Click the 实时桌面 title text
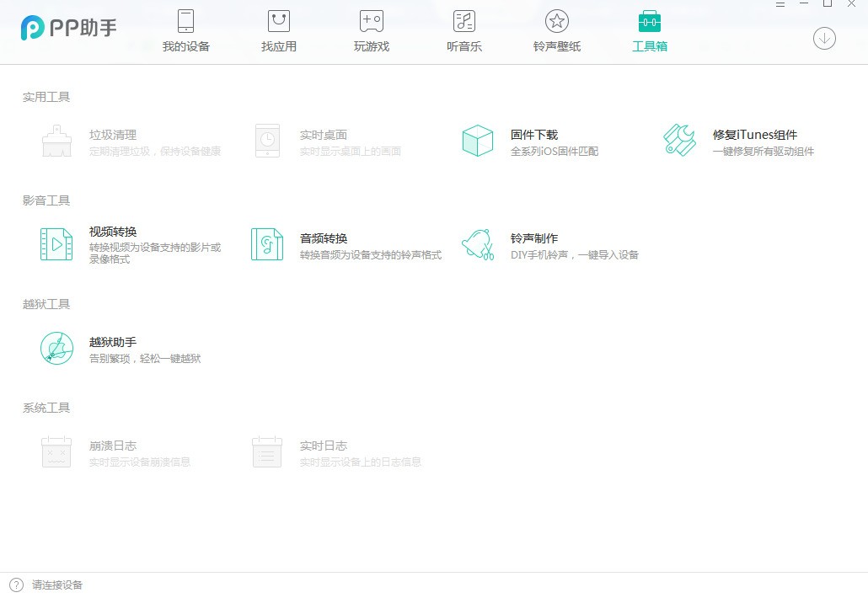This screenshot has width=868, height=598. point(324,135)
